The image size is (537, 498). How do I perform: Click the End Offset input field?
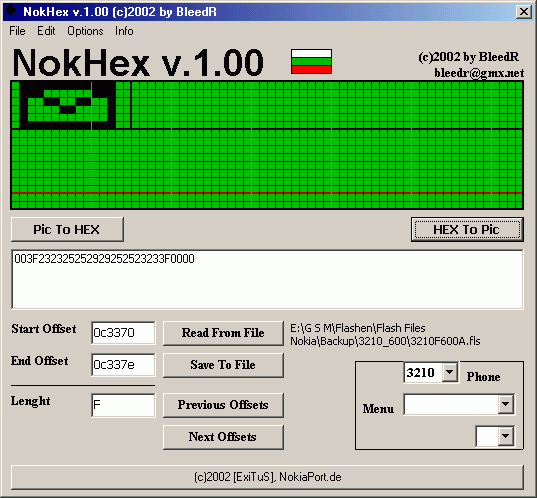tap(123, 365)
